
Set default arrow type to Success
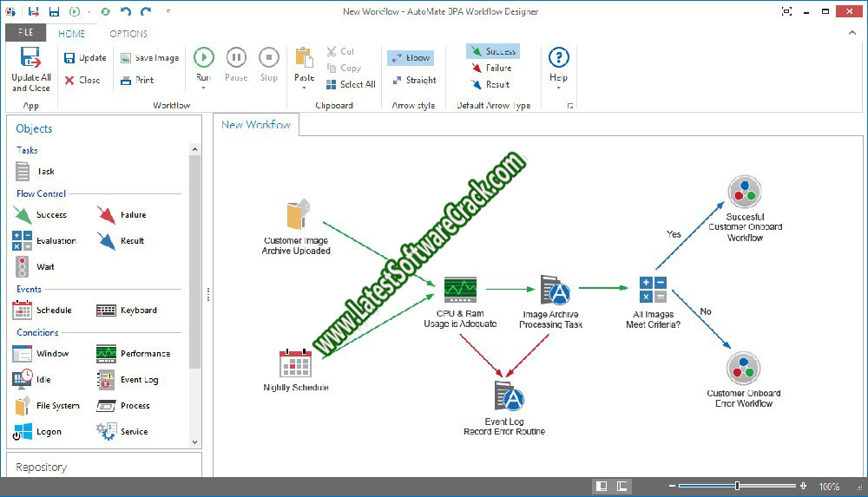493,51
